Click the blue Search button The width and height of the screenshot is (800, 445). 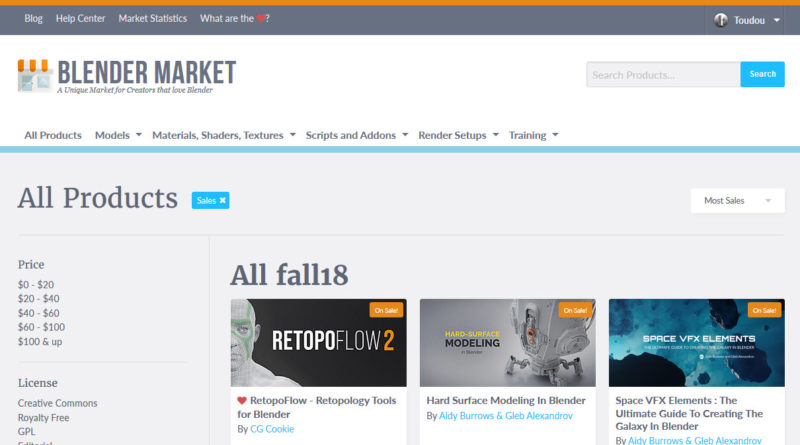762,75
